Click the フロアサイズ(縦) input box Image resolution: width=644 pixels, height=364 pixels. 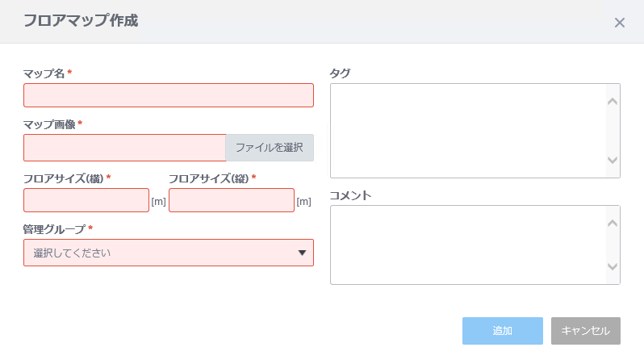(231, 200)
